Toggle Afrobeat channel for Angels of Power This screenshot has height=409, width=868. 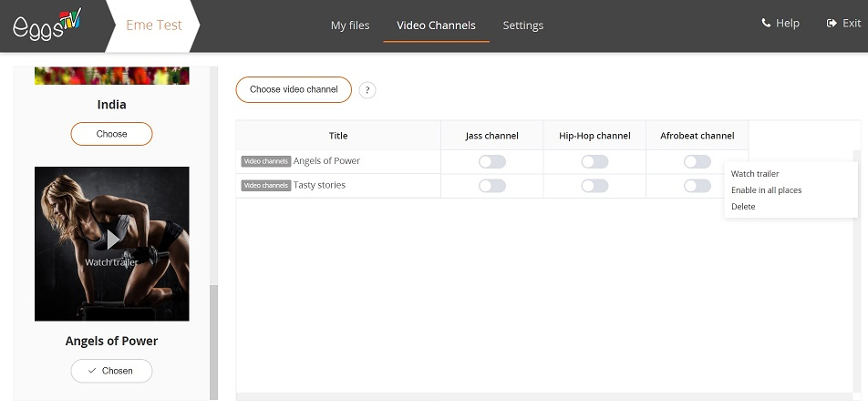(697, 161)
